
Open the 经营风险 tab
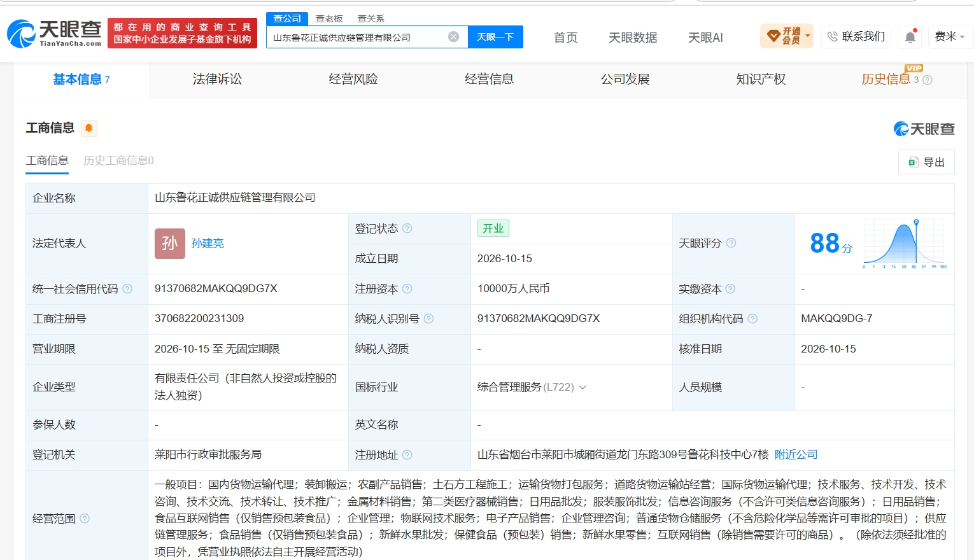pos(353,80)
